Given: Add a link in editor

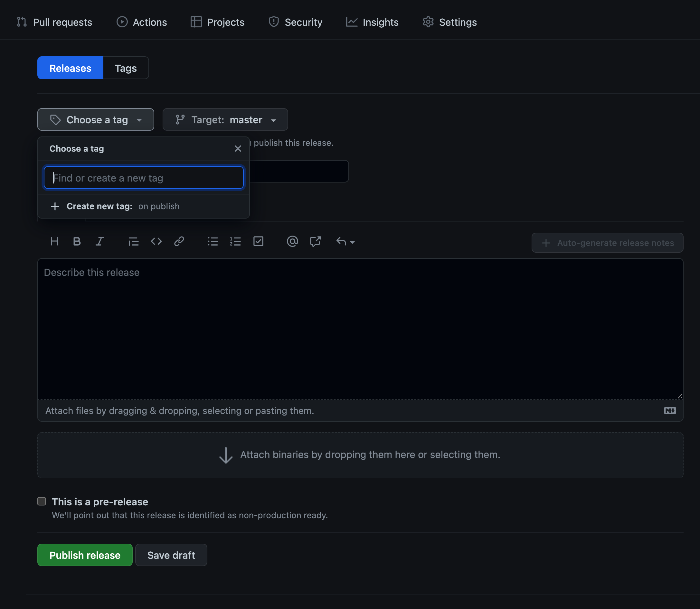Looking at the screenshot, I should point(179,242).
